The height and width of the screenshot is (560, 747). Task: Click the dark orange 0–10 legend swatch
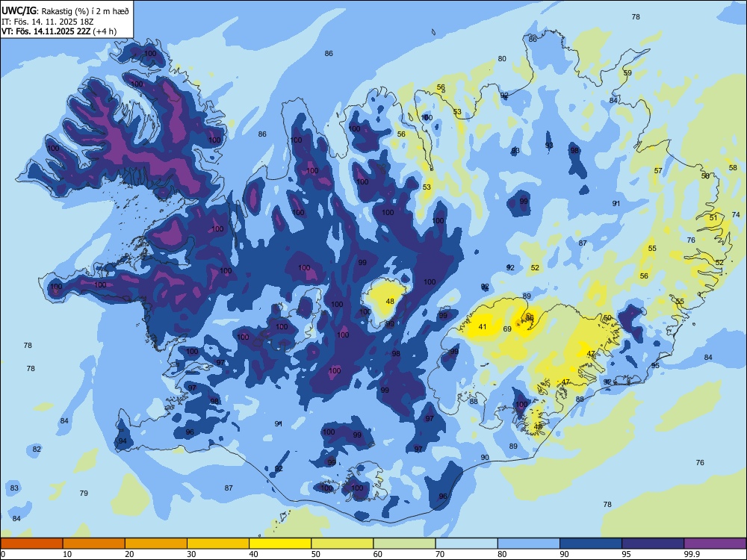tap(31, 544)
